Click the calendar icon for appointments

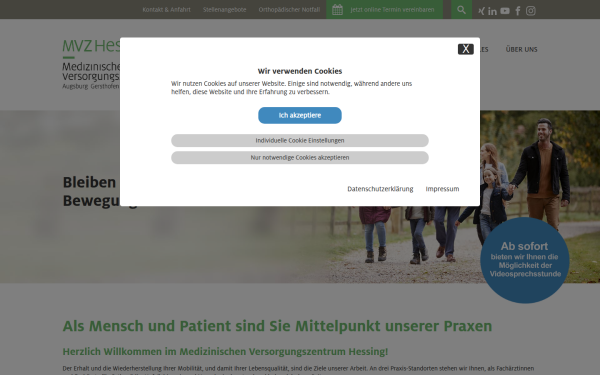(x=337, y=10)
